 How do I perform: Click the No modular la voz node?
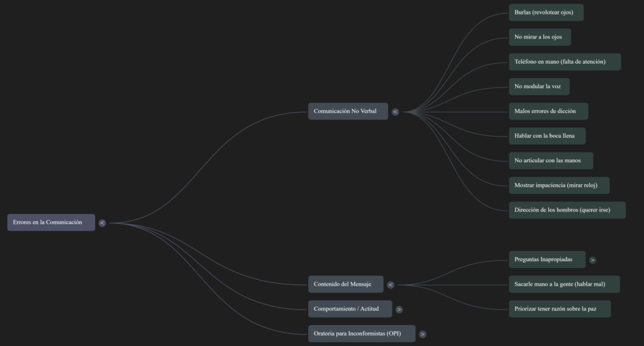pyautogui.click(x=539, y=86)
